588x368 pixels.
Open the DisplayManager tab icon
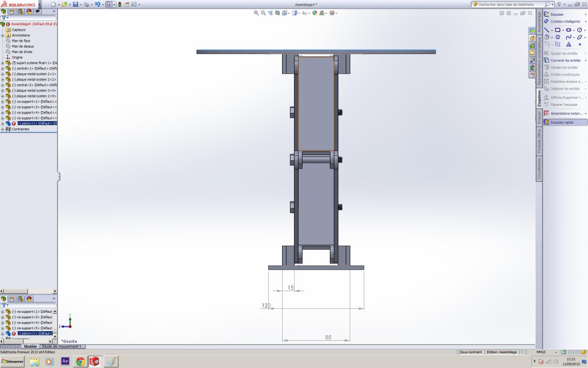coord(29,11)
